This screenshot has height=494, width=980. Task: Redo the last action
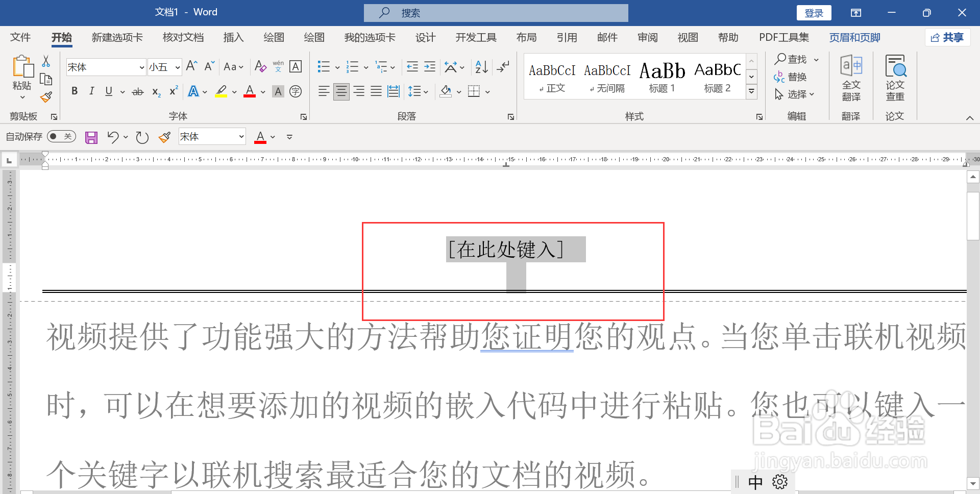[142, 137]
